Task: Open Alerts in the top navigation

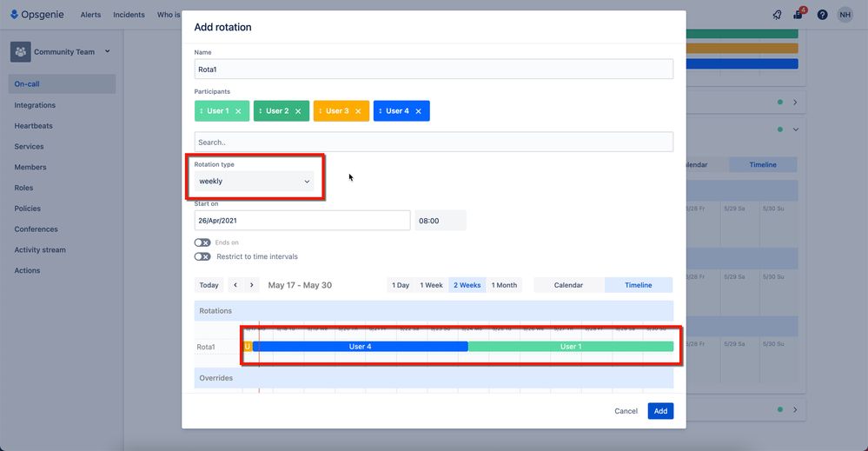Action: tap(90, 15)
